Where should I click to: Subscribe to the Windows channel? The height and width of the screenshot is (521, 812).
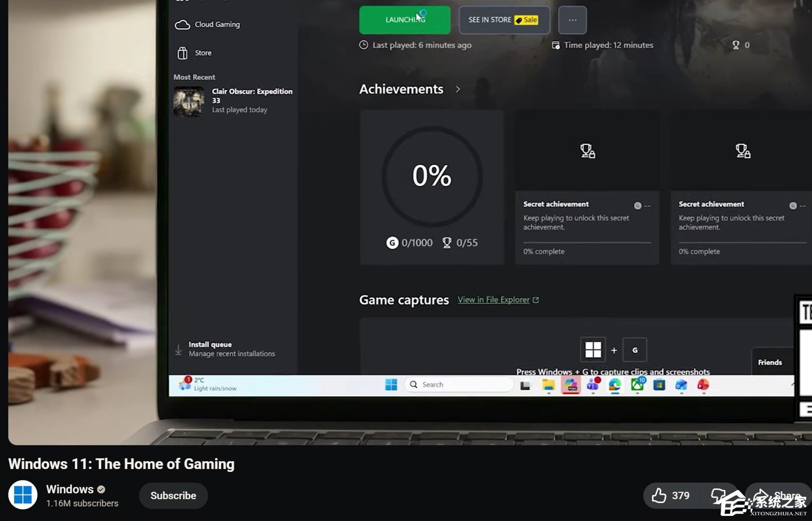click(x=173, y=496)
